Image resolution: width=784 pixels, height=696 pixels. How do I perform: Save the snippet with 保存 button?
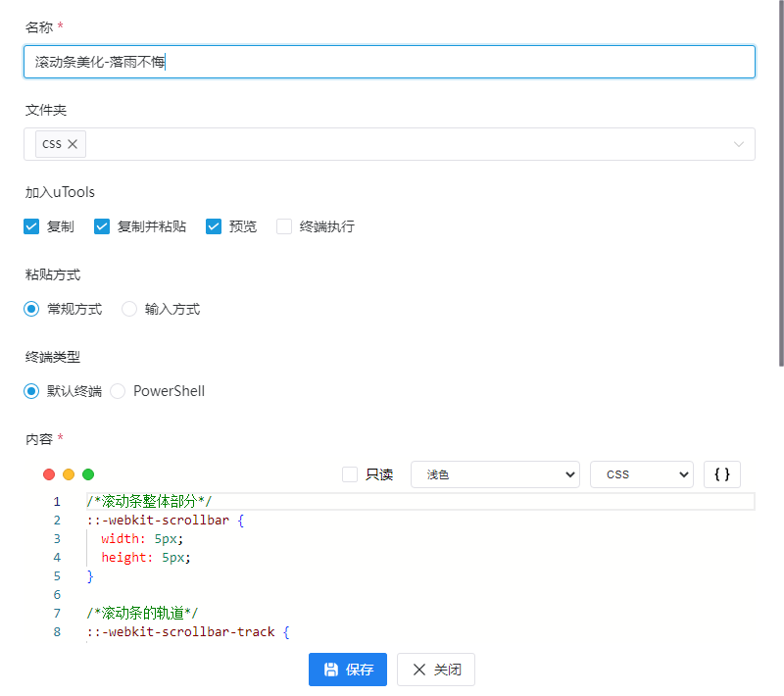348,670
